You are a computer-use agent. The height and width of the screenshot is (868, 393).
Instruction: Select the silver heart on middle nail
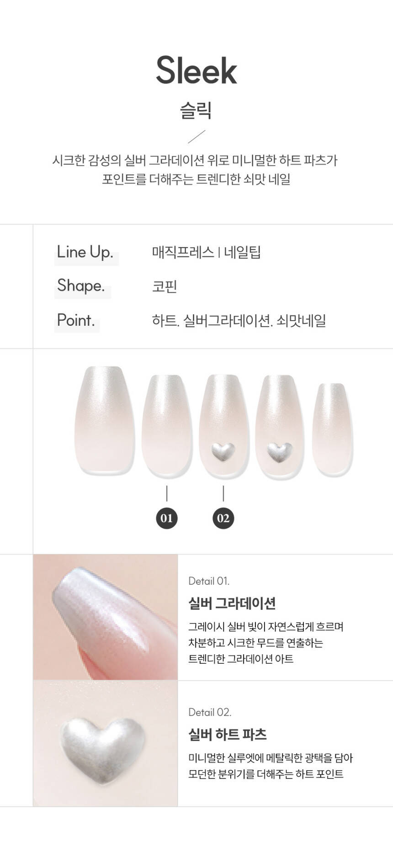223,451
